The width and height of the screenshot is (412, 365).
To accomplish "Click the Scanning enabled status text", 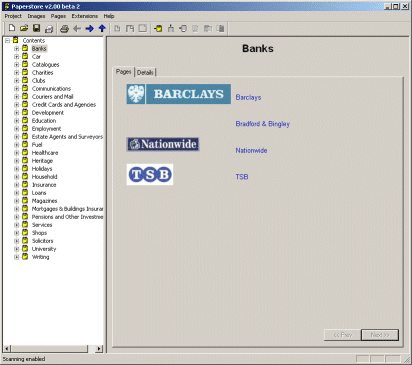I will coord(24,359).
